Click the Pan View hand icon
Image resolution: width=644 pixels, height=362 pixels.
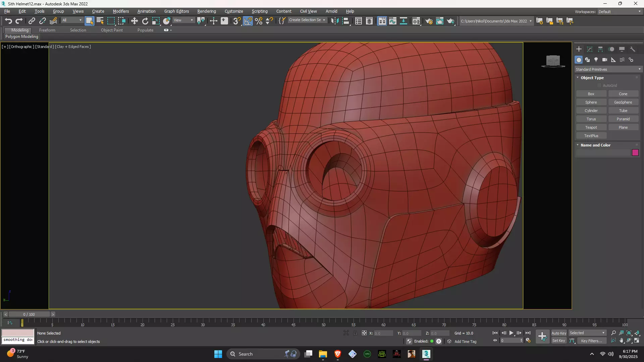point(621,341)
